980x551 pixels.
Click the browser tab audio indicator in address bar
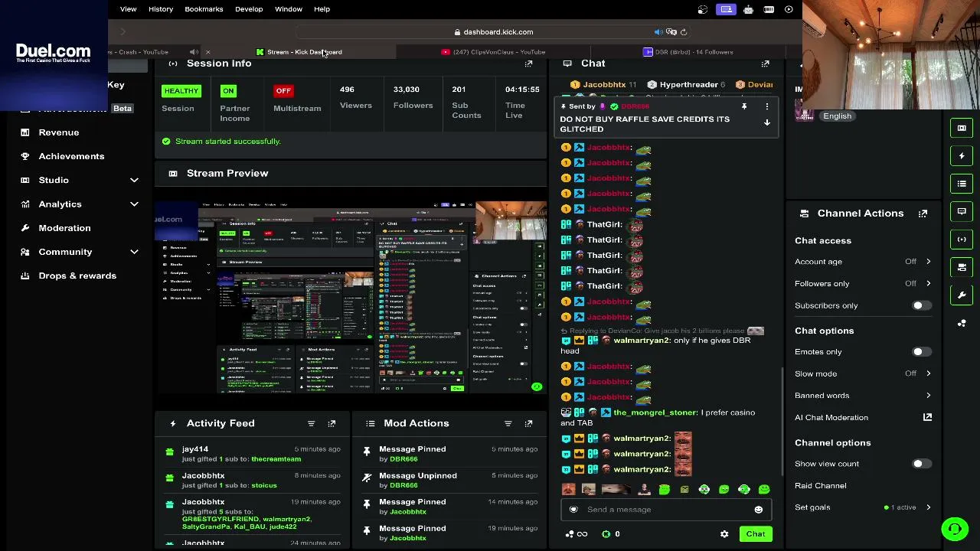(x=658, y=32)
